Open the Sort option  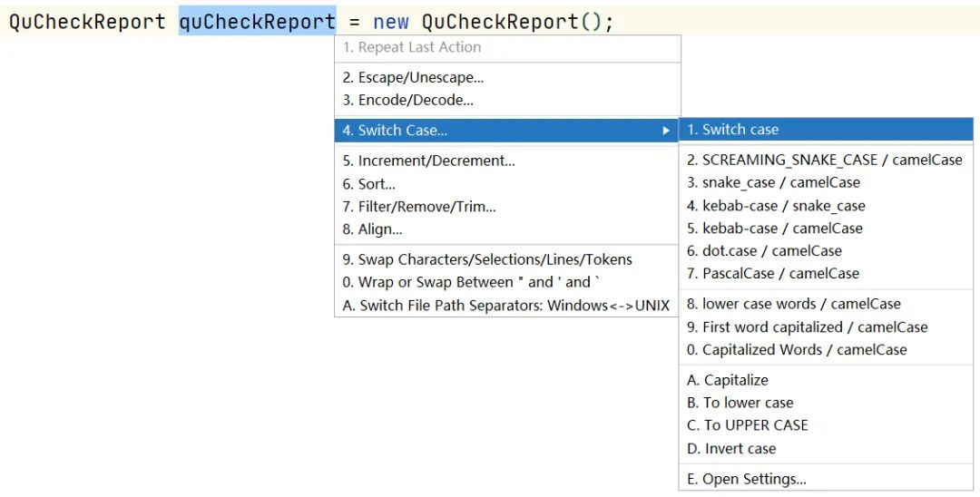pos(507,184)
